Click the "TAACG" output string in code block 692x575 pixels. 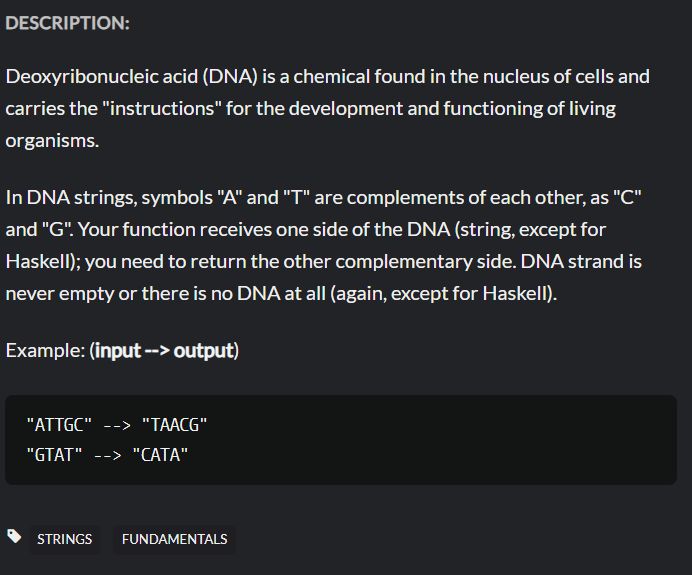174,425
